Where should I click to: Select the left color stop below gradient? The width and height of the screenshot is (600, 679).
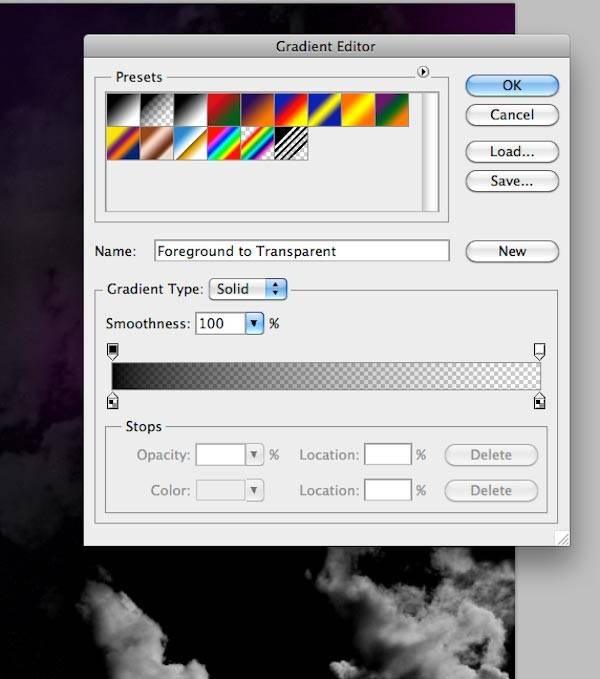click(113, 401)
